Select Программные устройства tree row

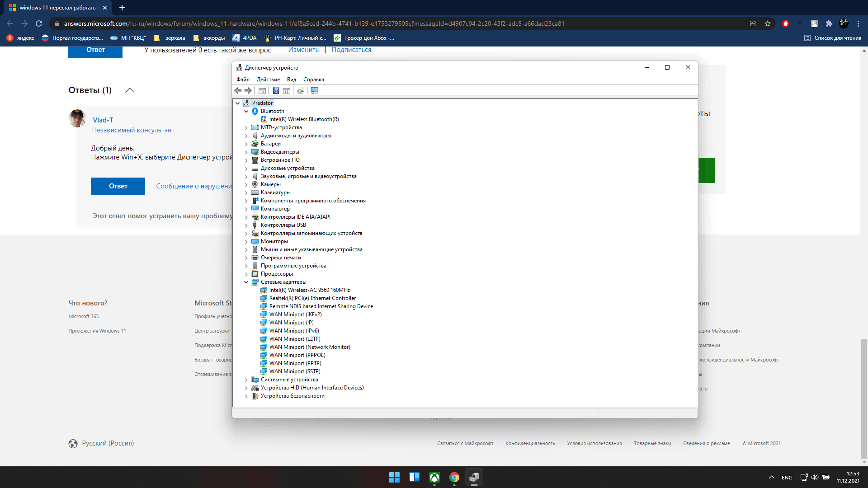[x=293, y=266]
